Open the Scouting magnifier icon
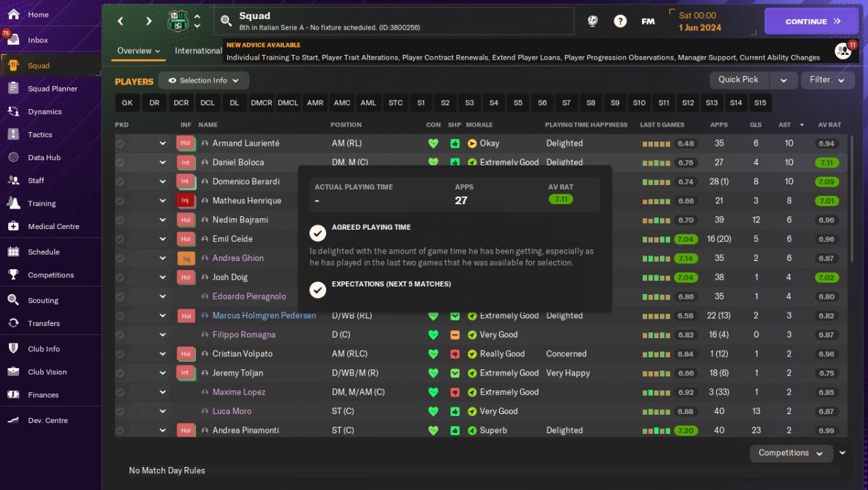The image size is (868, 490). pos(13,300)
